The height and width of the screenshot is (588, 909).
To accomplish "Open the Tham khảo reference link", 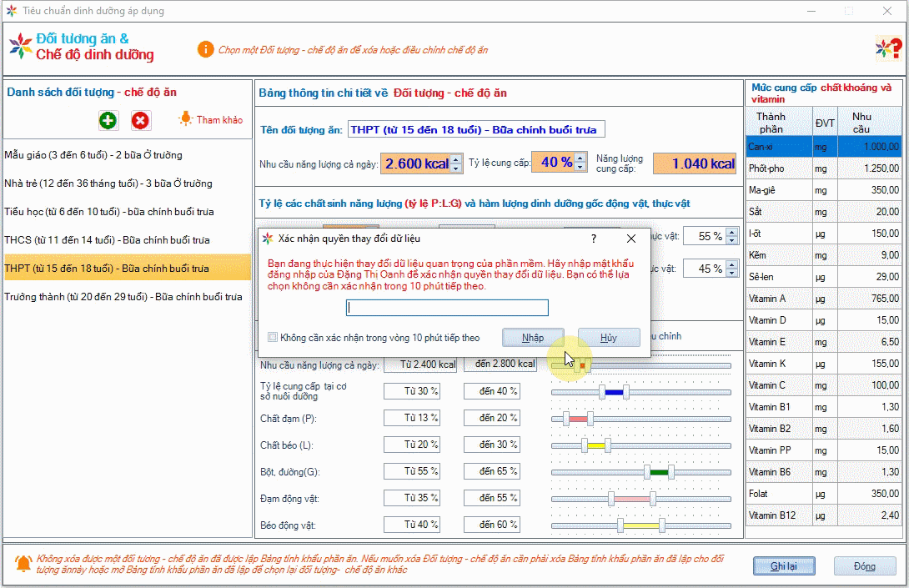I will click(x=212, y=120).
